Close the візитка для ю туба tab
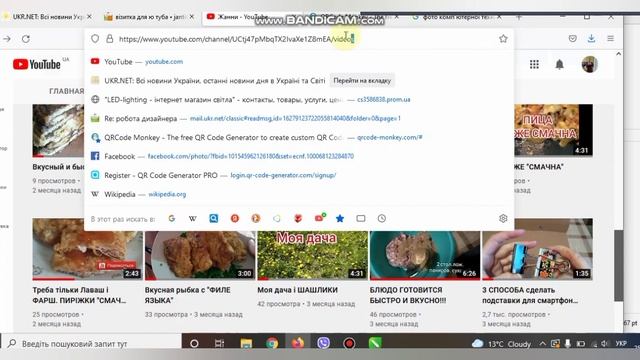The image size is (640, 360). pos(192,17)
